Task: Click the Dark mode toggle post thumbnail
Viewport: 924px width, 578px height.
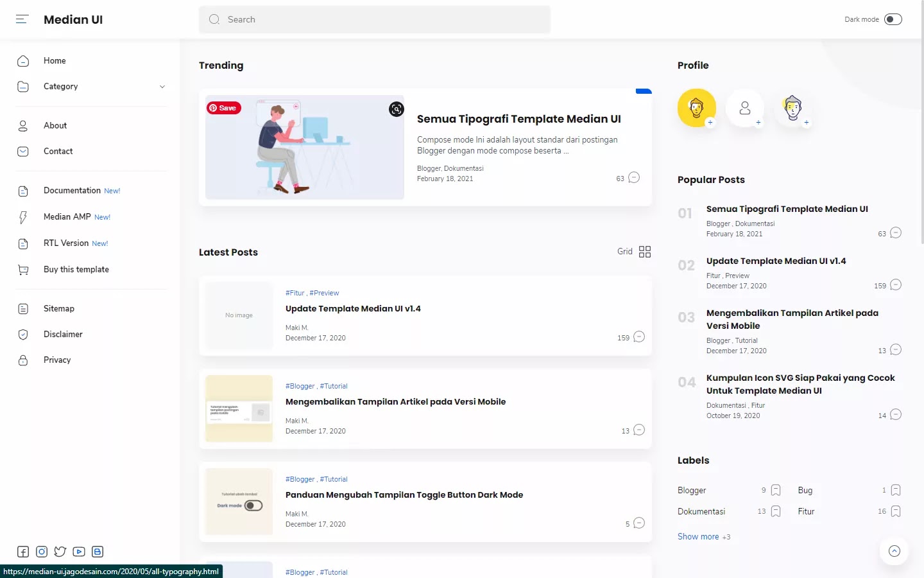Action: 239,502
